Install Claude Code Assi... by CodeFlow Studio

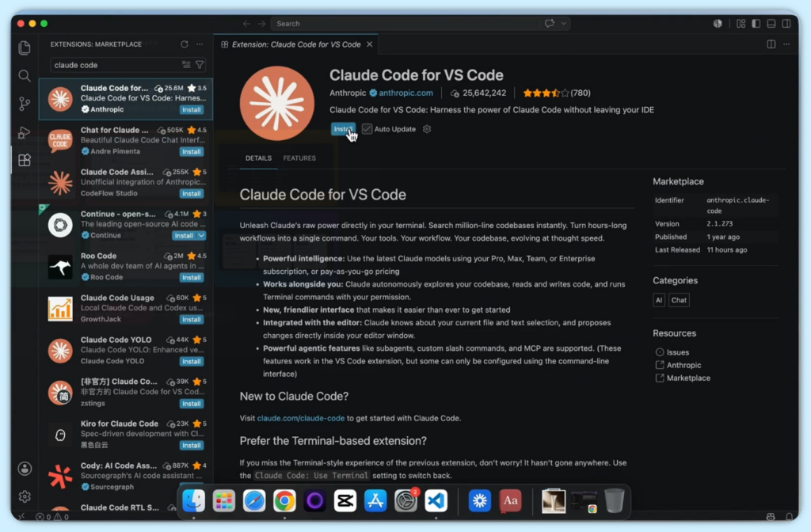(x=192, y=193)
